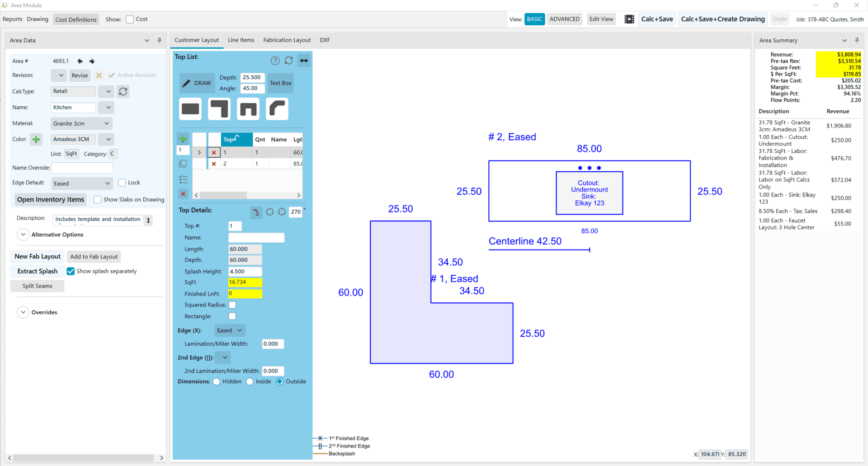Select the L-shaped top template
Image resolution: width=868 pixels, height=466 pixels.
point(219,108)
